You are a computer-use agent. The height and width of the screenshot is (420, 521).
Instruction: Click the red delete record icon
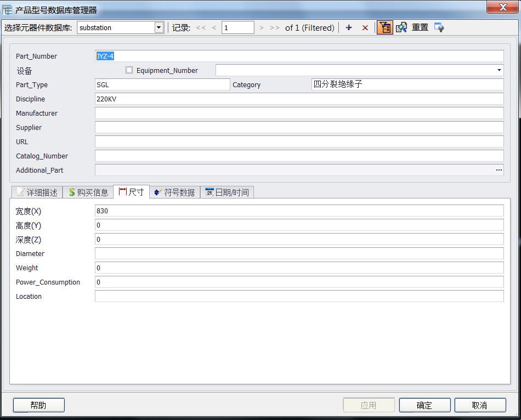pyautogui.click(x=365, y=27)
